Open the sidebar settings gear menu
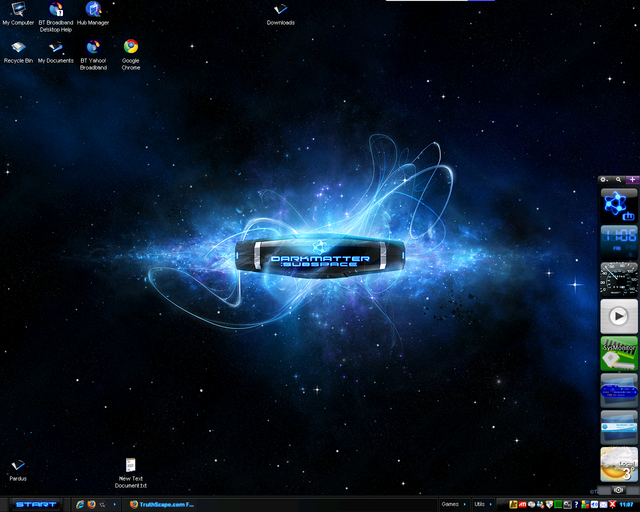The width and height of the screenshot is (640, 512). (604, 179)
